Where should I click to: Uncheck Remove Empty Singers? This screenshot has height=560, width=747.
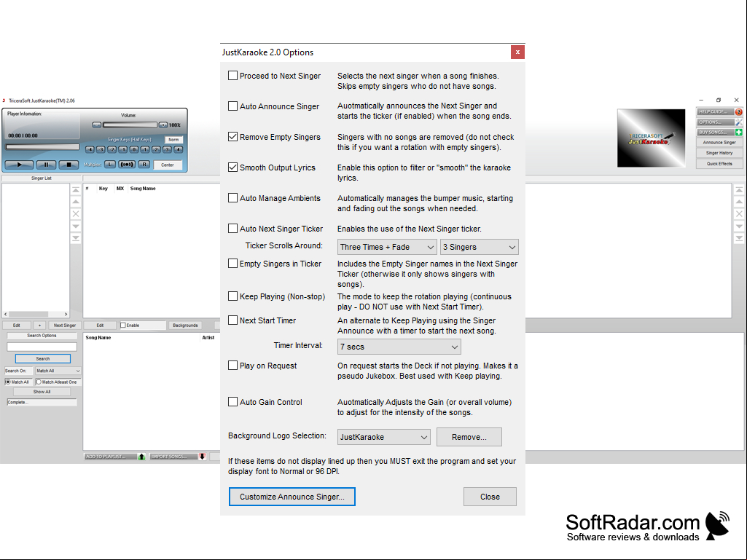[x=233, y=137]
